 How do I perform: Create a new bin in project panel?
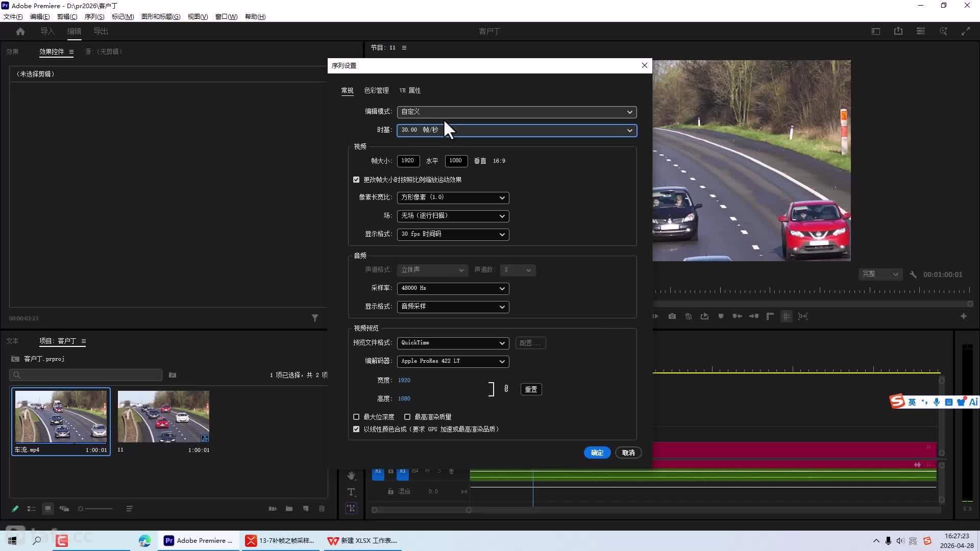pyautogui.click(x=289, y=509)
